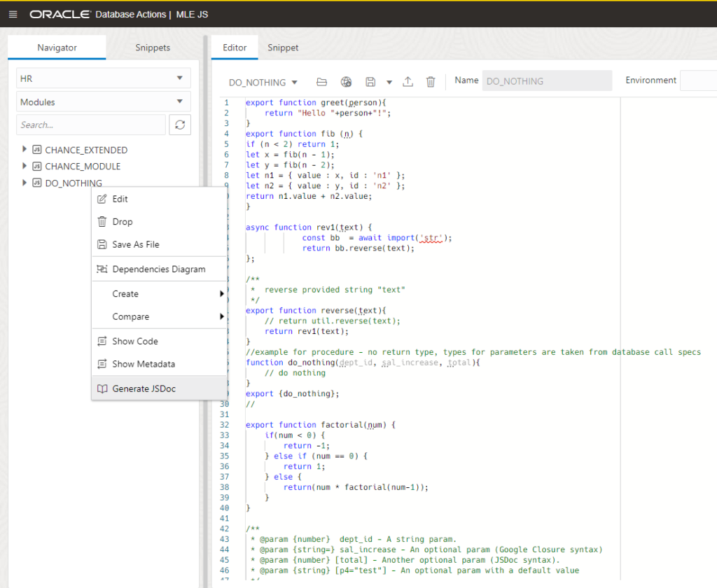The width and height of the screenshot is (717, 588).
Task: Switch to the Snippet editor tab
Action: point(283,48)
